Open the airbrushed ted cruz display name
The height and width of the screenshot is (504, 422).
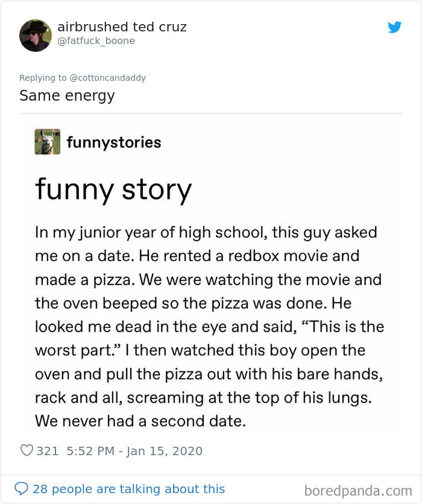[122, 27]
